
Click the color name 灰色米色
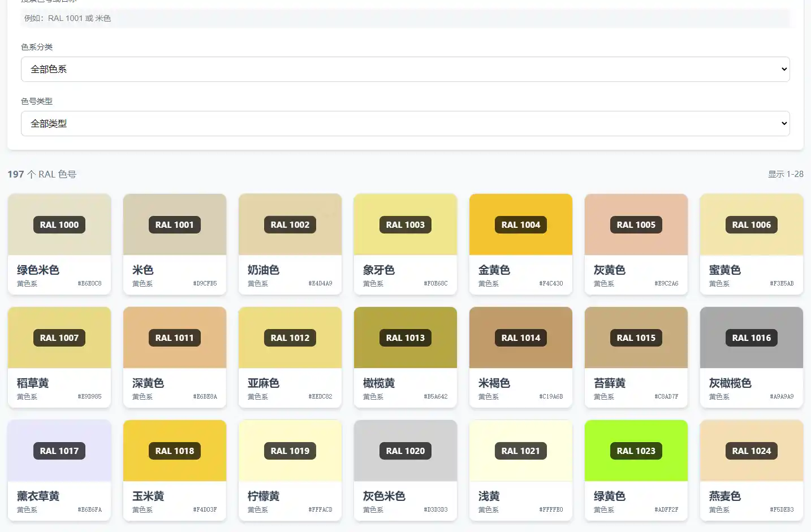(x=384, y=496)
